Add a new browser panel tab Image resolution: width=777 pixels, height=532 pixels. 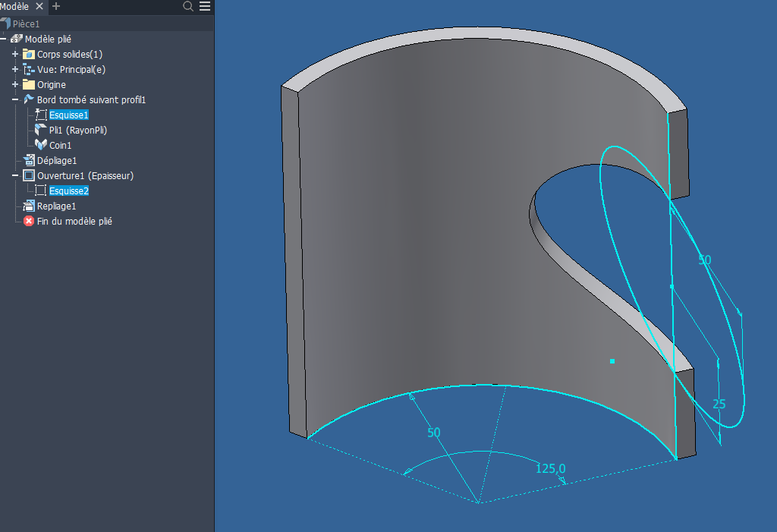click(x=56, y=6)
